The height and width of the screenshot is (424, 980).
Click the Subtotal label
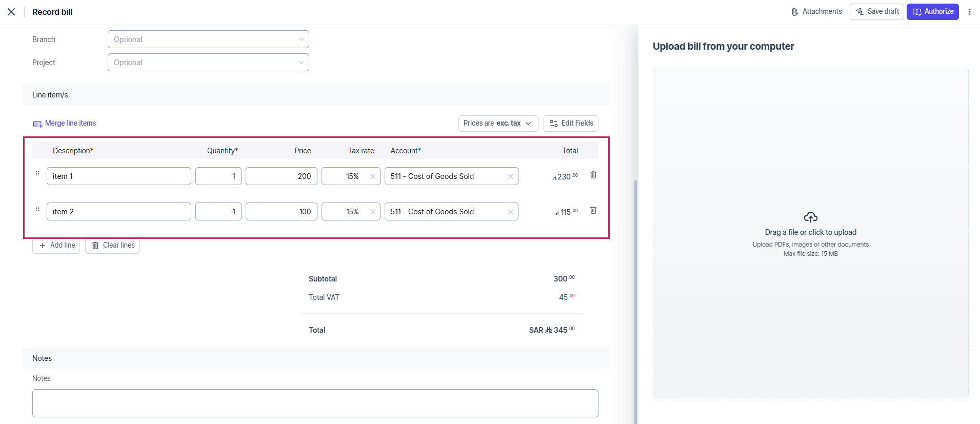(323, 279)
